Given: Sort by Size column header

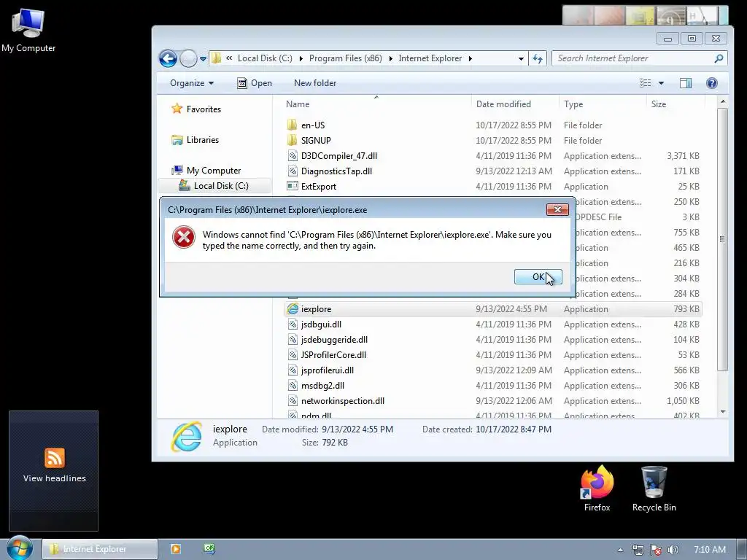Looking at the screenshot, I should (659, 104).
